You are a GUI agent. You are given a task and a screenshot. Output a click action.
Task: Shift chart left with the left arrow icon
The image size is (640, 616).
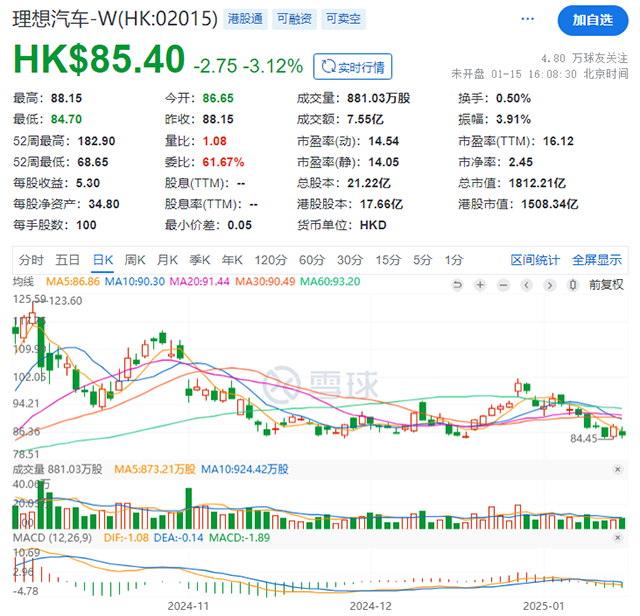(527, 285)
